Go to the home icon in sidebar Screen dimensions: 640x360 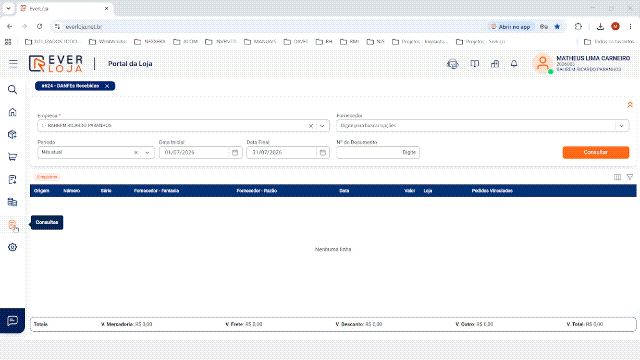(x=13, y=112)
